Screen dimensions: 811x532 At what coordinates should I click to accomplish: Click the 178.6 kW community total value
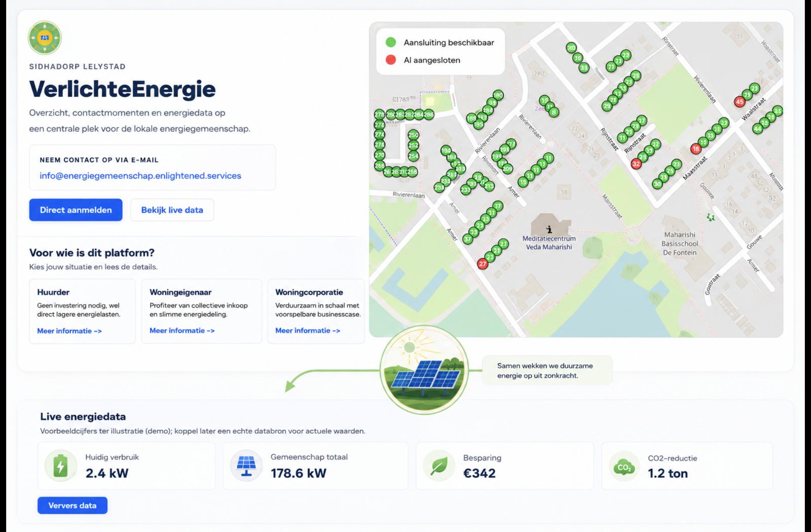coord(299,473)
